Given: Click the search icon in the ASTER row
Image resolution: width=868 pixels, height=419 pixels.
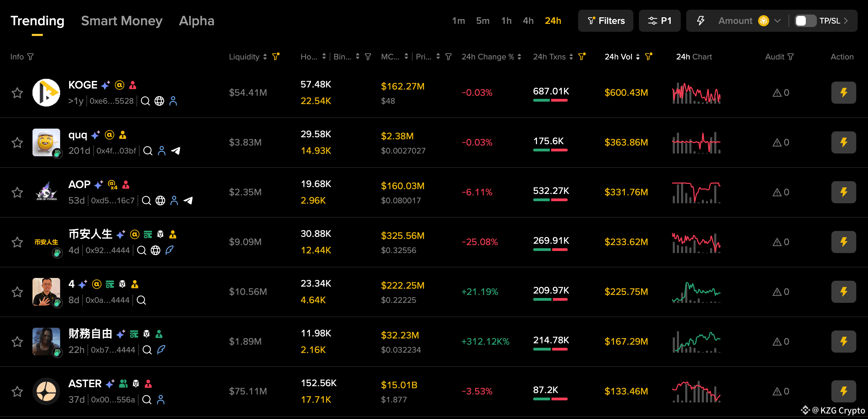Looking at the screenshot, I should 147,400.
